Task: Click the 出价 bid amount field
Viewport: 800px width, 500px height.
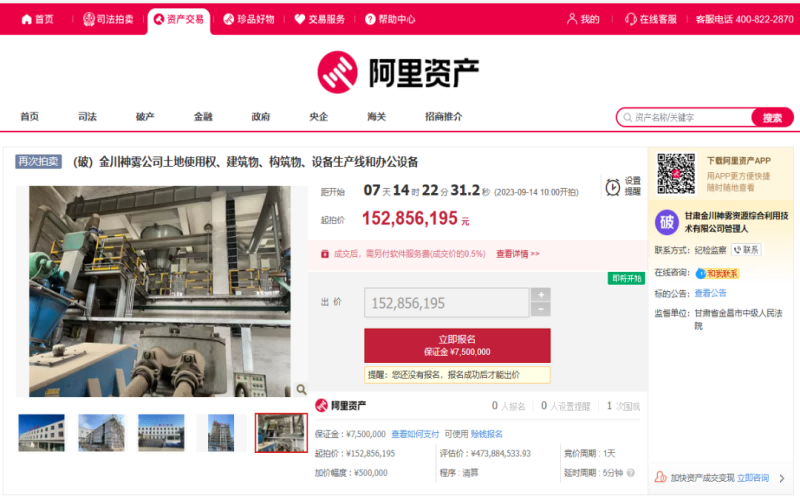Action: coord(446,303)
